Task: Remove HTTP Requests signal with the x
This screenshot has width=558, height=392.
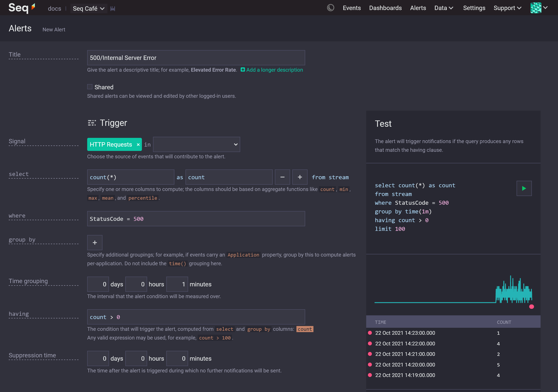Action: pyautogui.click(x=138, y=145)
